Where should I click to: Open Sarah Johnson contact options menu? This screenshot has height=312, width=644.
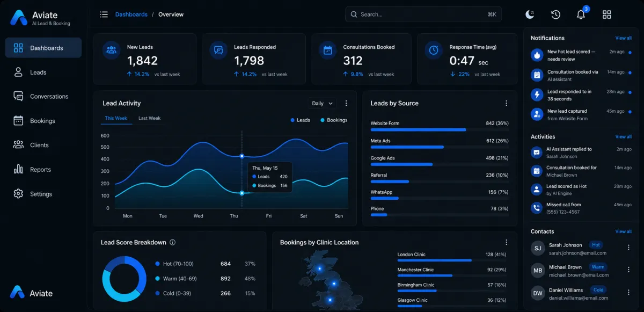pos(628,247)
